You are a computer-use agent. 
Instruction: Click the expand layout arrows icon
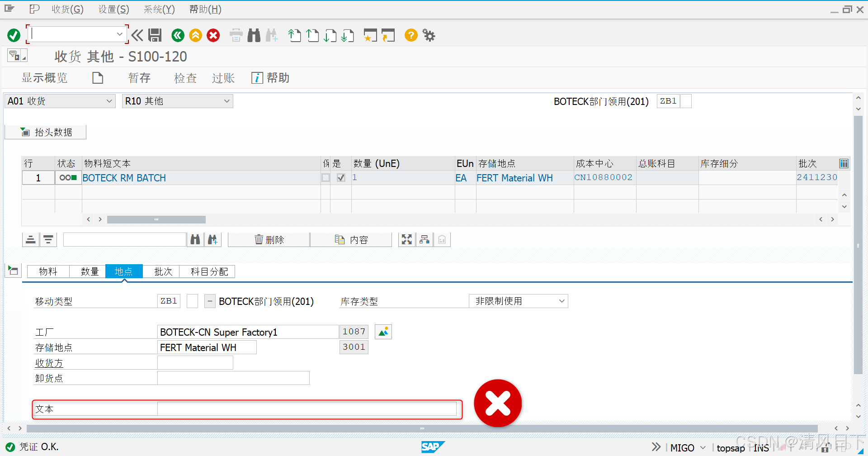click(407, 239)
